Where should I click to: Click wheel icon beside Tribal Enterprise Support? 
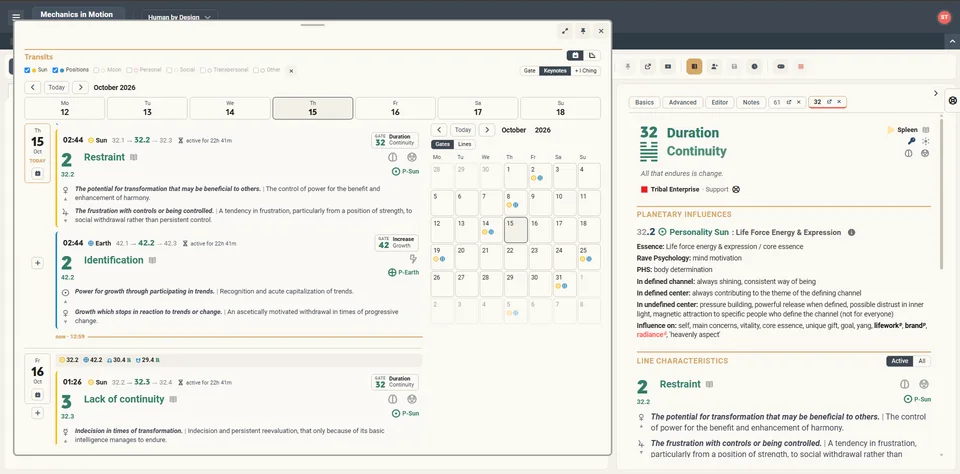coord(736,189)
